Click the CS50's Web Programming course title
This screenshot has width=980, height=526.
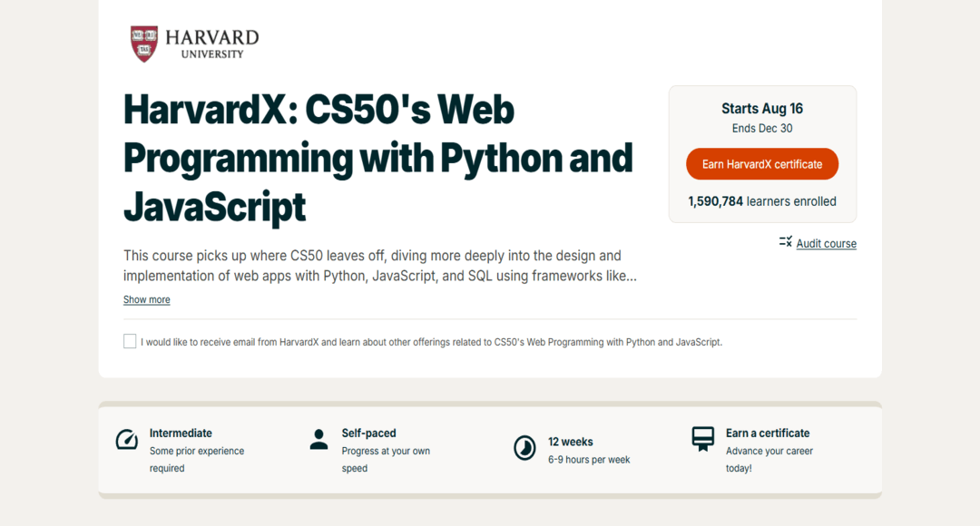[377, 159]
